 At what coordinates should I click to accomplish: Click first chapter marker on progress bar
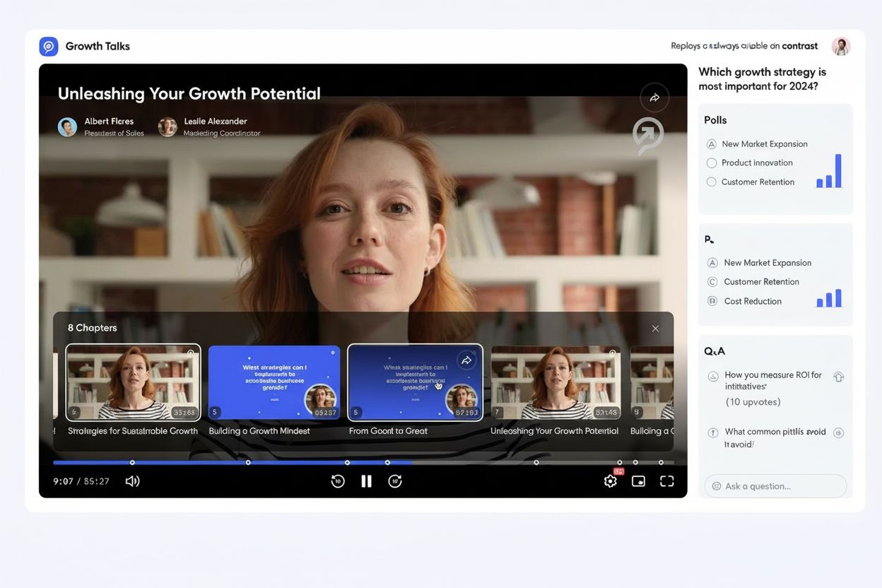pos(132,462)
